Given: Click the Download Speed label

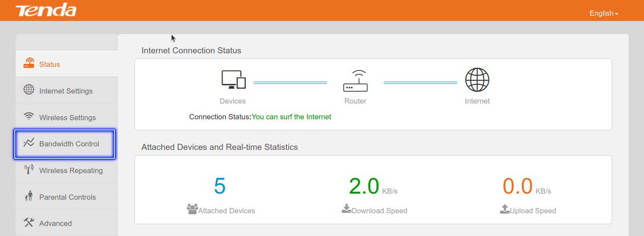Looking at the screenshot, I should click(379, 211).
